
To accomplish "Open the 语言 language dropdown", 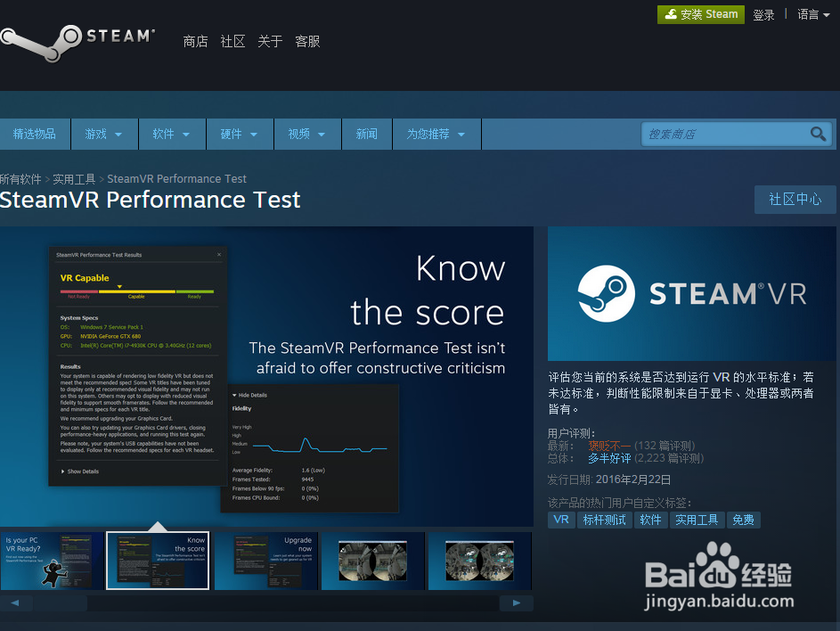I will [x=812, y=14].
